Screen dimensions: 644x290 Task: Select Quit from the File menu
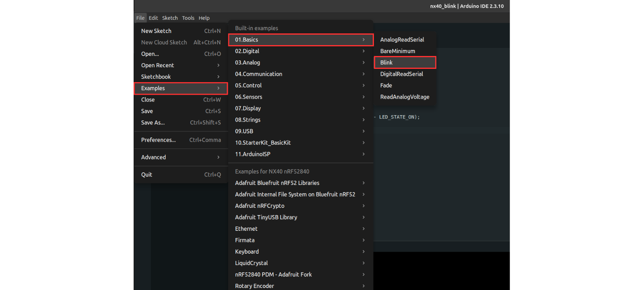coord(181,175)
